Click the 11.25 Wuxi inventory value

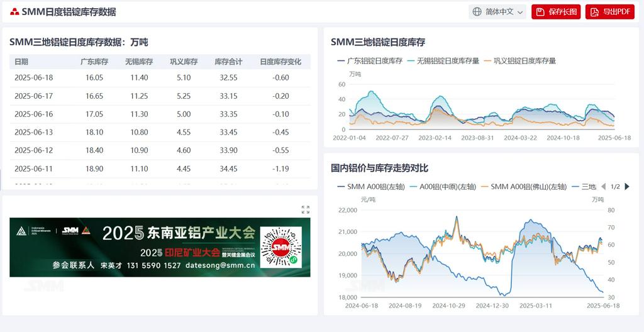(x=139, y=96)
